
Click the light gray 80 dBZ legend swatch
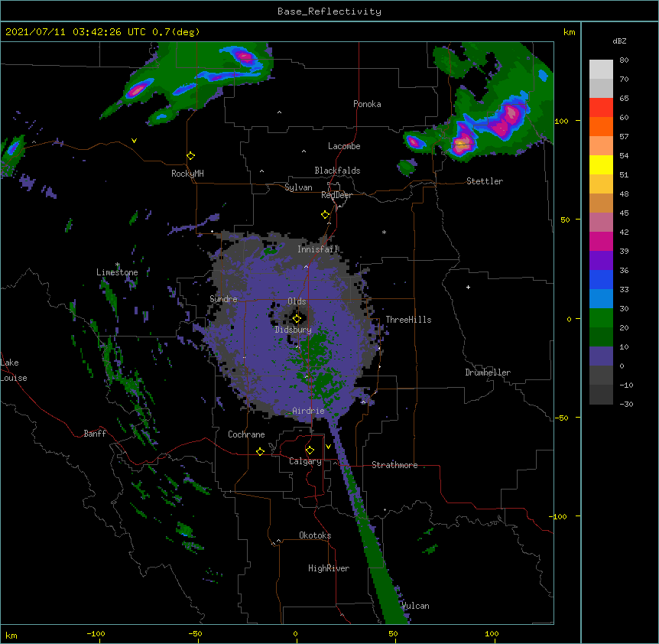click(x=601, y=70)
